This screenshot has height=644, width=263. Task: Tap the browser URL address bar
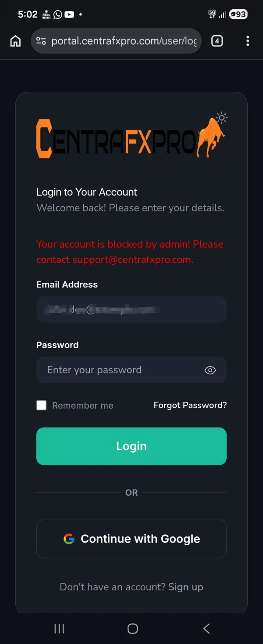pos(124,41)
